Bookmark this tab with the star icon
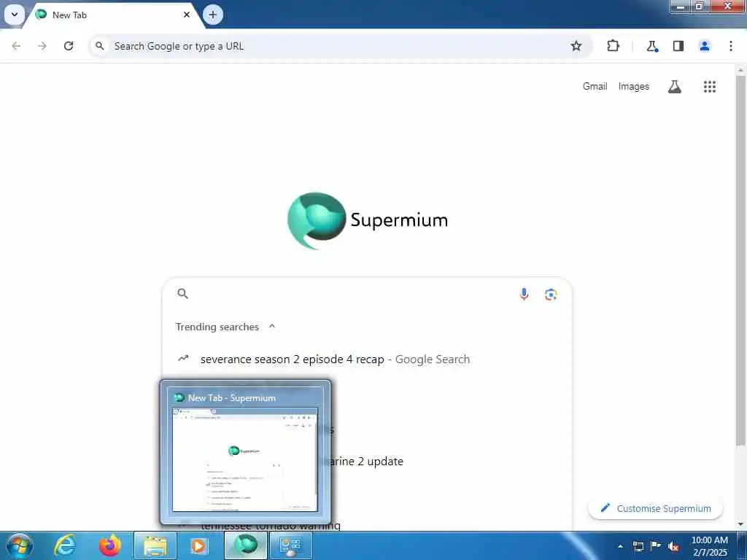Screen dimensions: 747x560 tap(576, 46)
